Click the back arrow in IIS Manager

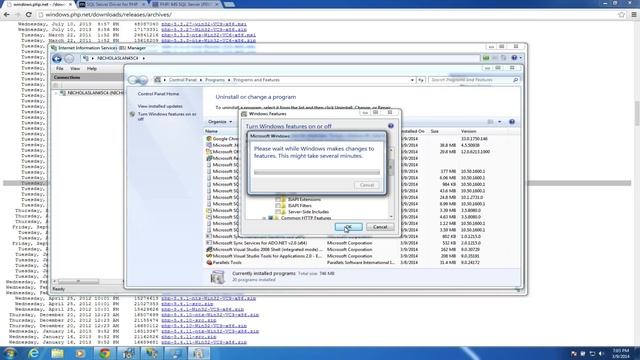pyautogui.click(x=57, y=58)
